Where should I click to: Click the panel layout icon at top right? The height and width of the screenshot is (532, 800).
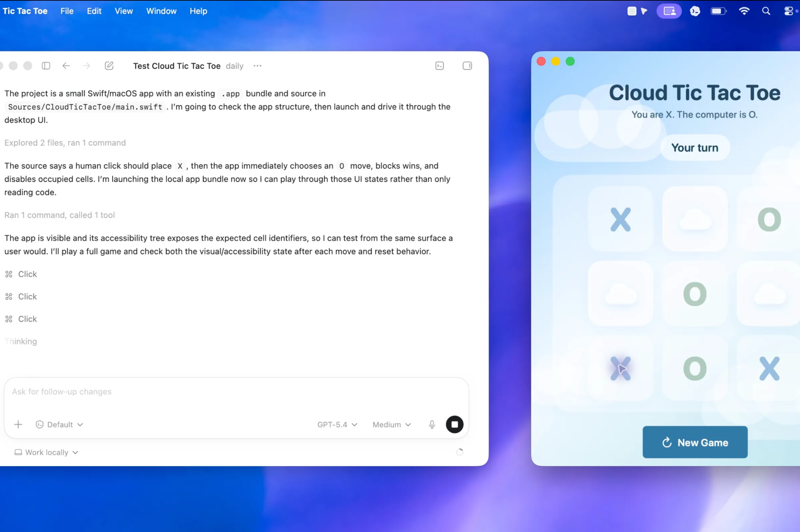[467, 66]
